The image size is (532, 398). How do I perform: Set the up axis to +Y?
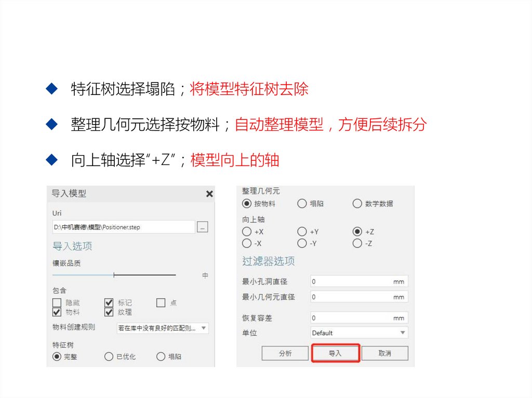pyautogui.click(x=302, y=231)
